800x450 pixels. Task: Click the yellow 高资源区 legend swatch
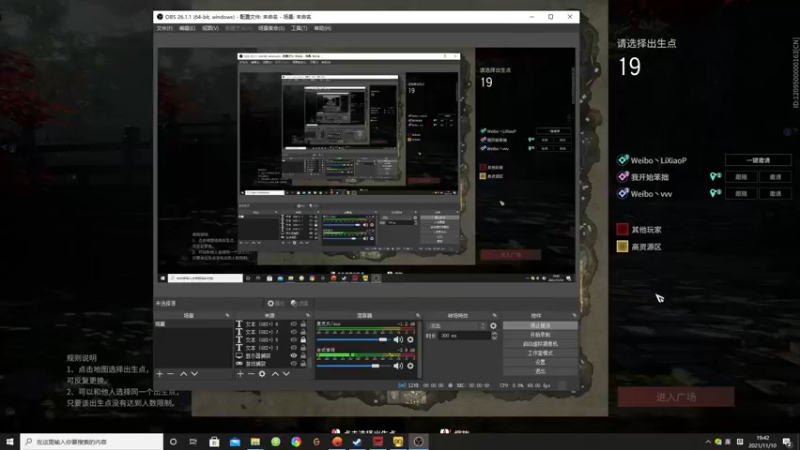point(622,246)
